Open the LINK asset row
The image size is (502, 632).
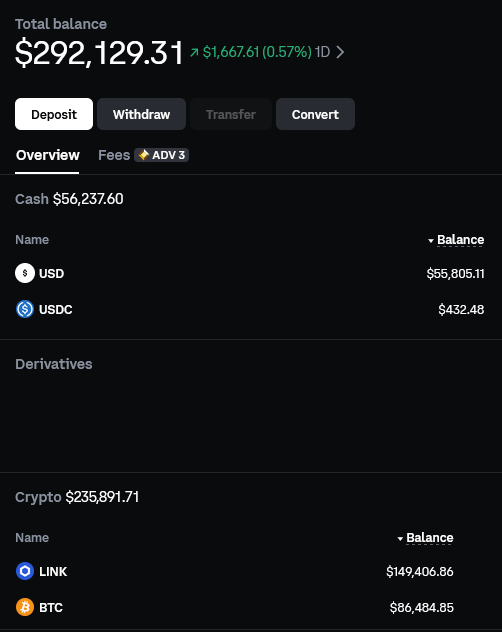coord(234,571)
